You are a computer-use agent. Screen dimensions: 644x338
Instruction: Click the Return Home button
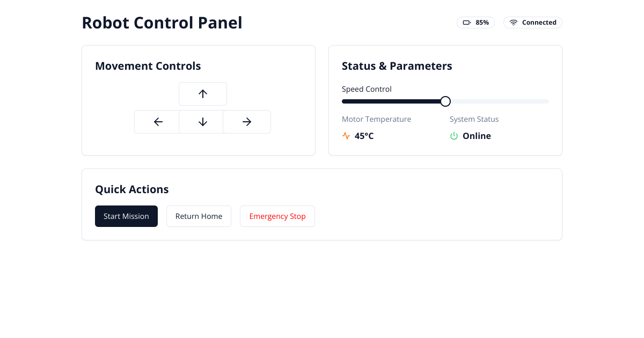[199, 216]
